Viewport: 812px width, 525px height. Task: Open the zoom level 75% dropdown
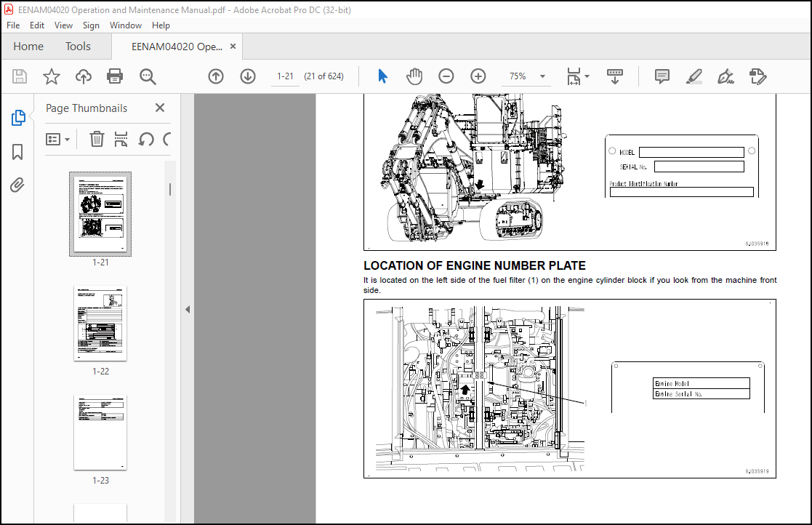pyautogui.click(x=543, y=76)
